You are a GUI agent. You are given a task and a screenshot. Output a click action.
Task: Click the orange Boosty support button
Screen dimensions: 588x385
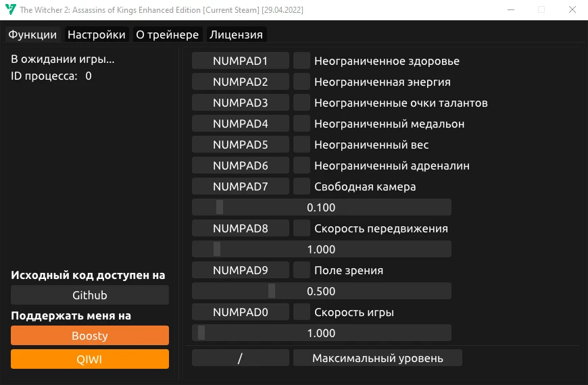coord(90,336)
